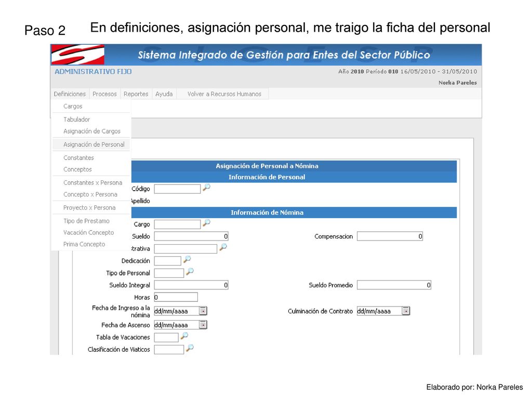Click the user name Norka Pareles in header

457,83
